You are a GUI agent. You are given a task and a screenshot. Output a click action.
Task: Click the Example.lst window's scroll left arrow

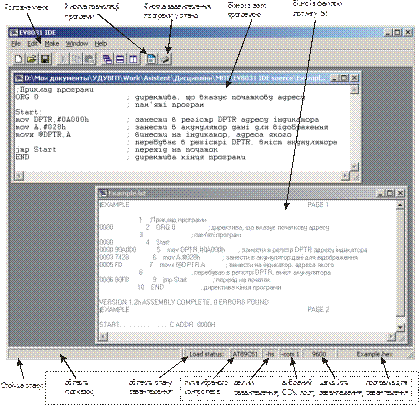[104, 337]
